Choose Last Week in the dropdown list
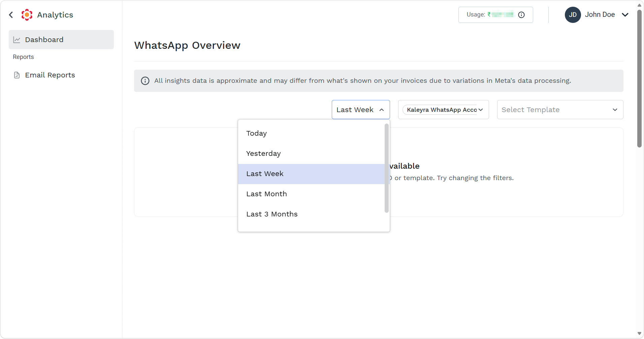The image size is (644, 339). pos(311,174)
